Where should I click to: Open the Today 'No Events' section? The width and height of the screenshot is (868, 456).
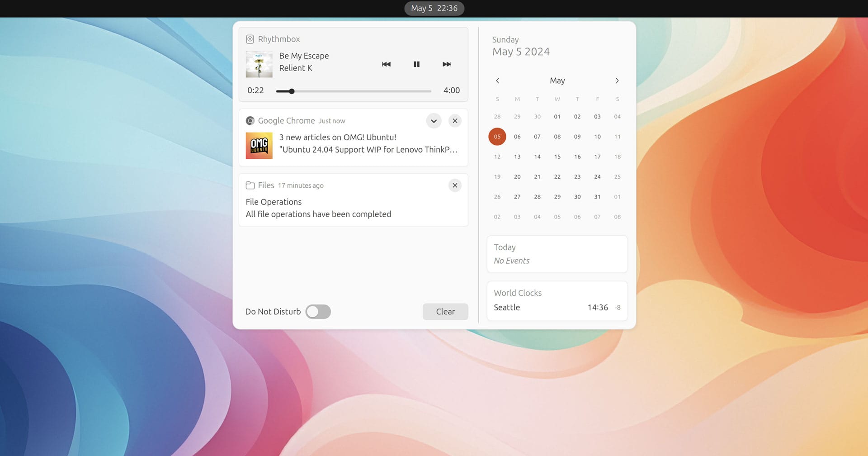557,254
